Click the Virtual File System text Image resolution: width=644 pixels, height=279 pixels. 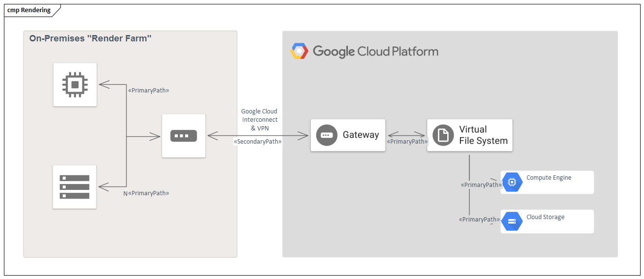click(483, 135)
